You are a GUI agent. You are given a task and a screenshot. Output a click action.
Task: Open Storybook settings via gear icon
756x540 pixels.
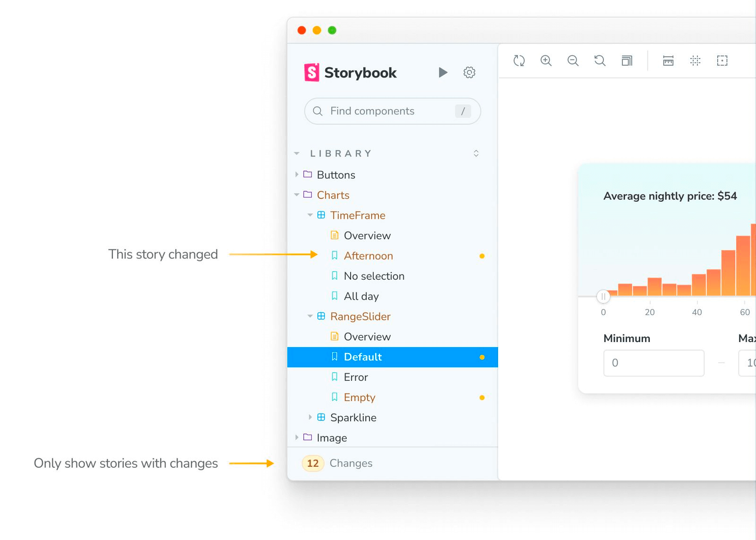pyautogui.click(x=469, y=72)
